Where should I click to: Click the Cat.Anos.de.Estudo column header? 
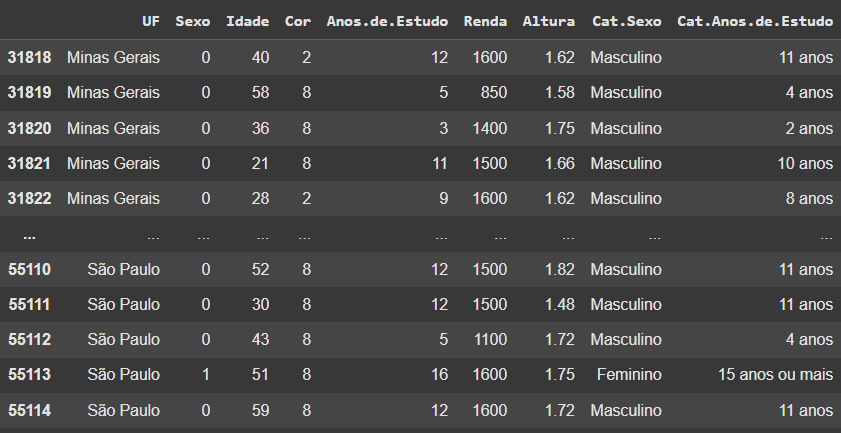(755, 21)
